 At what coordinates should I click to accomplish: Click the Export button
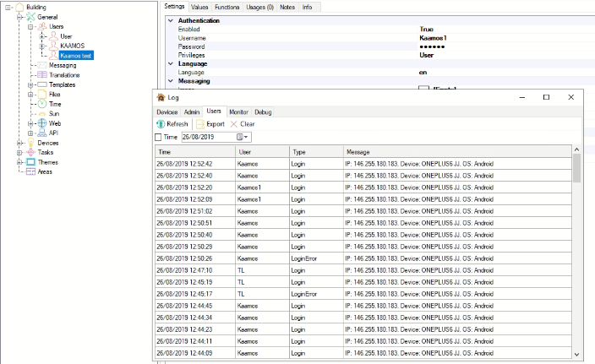210,124
